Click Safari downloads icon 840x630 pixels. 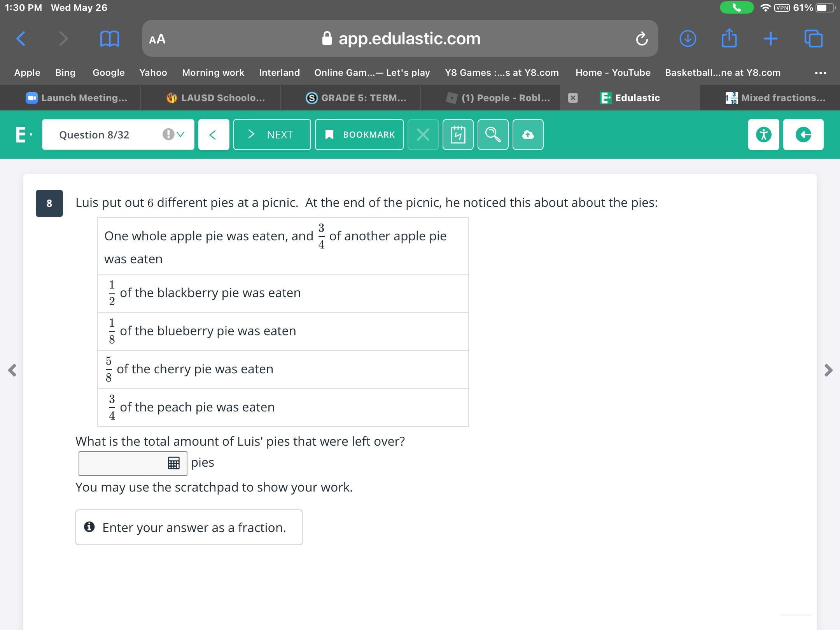tap(688, 38)
